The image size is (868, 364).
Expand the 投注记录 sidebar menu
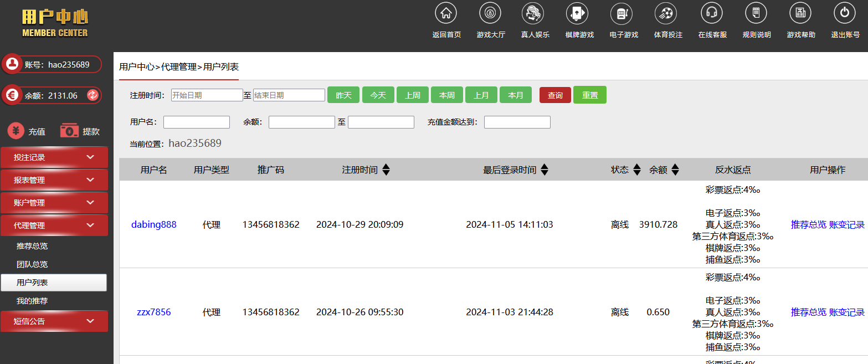click(54, 157)
